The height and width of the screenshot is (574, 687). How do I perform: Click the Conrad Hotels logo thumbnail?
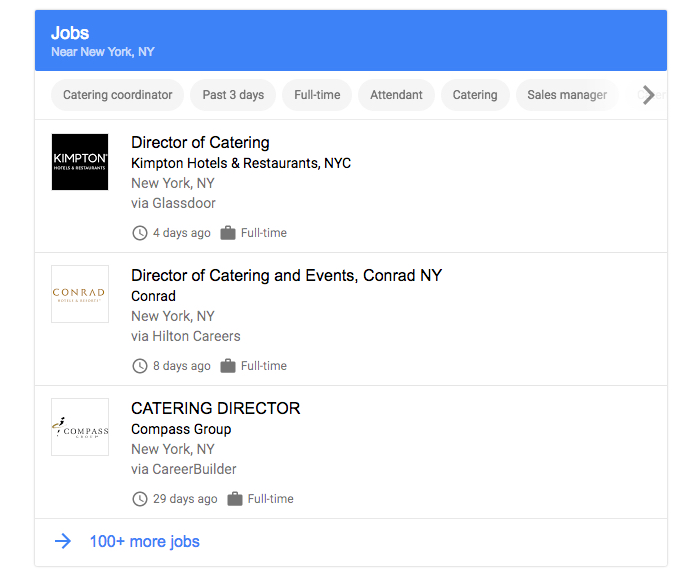(x=80, y=294)
